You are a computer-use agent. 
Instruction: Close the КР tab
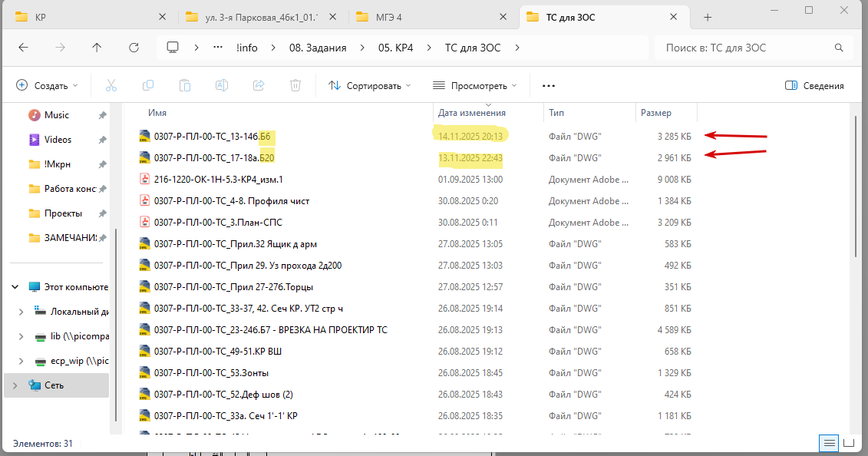162,17
